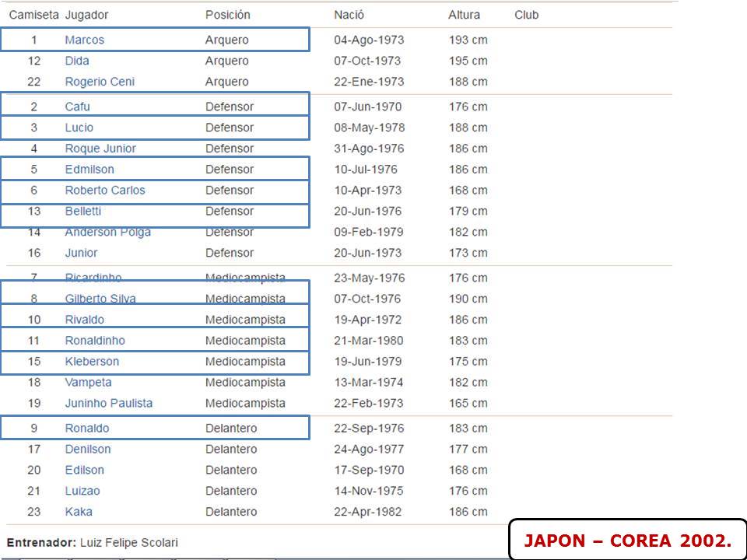747x560 pixels.
Task: Select birth date 22-Sep-1976
Action: (x=369, y=428)
